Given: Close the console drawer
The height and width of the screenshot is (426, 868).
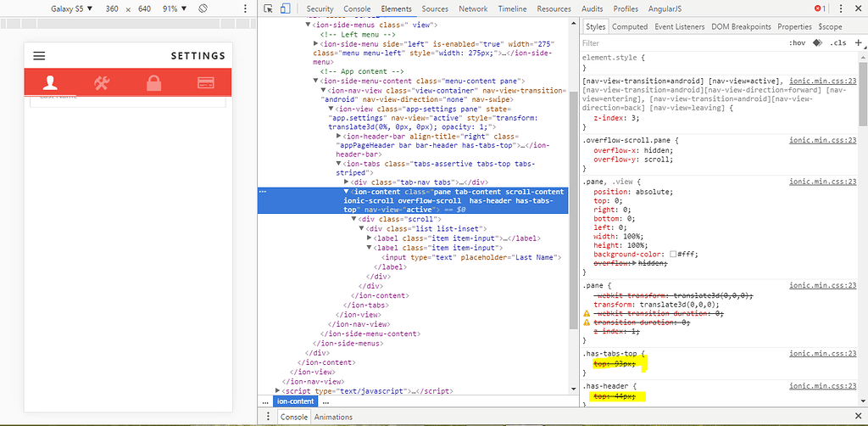Looking at the screenshot, I should tap(858, 416).
